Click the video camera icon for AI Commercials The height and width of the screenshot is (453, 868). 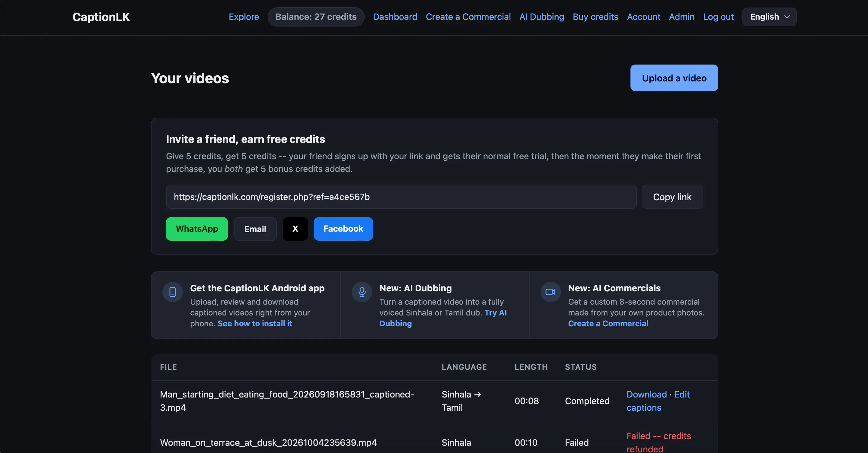tap(550, 292)
